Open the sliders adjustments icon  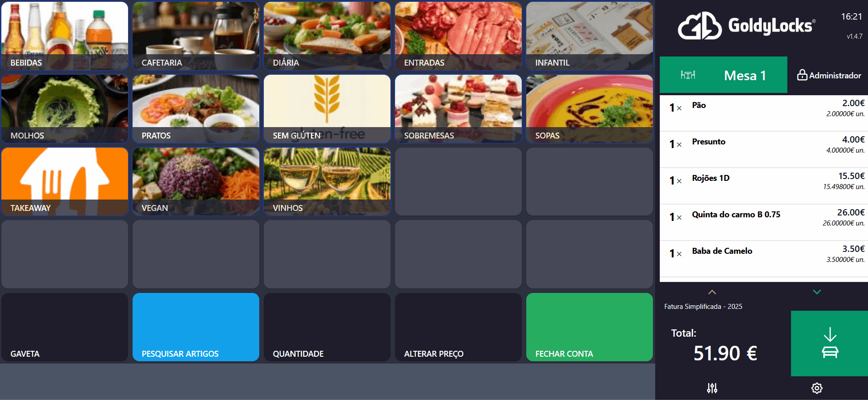712,388
